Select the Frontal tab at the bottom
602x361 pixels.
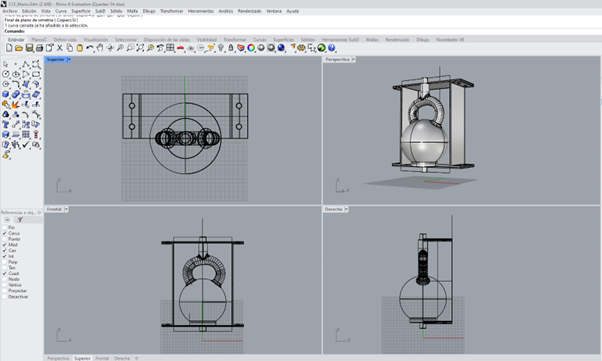point(102,358)
